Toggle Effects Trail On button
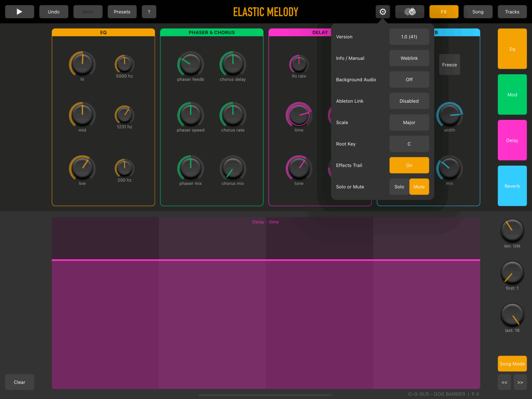532x399 pixels. 409,165
